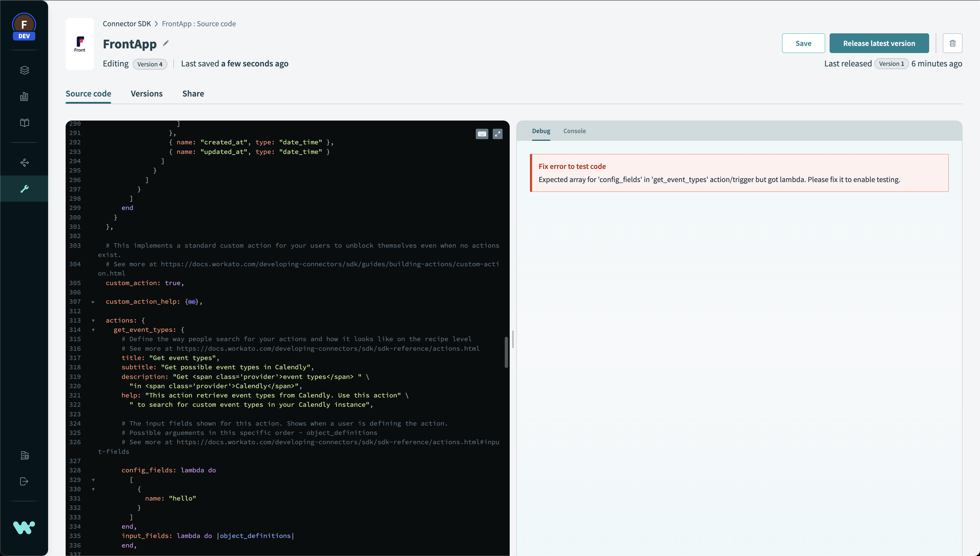
Task: Click the analytics/charts icon in sidebar
Action: coord(24,96)
